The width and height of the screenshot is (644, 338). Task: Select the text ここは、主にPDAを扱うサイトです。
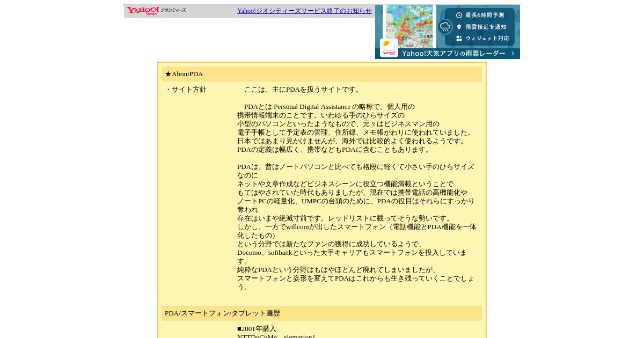pos(303,90)
